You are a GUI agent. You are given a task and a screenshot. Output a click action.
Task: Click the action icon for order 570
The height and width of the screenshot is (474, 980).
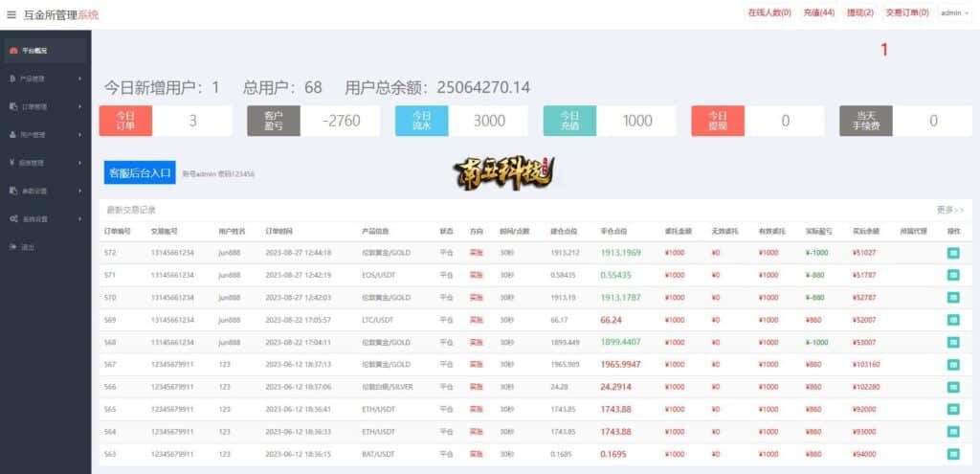pos(952,298)
